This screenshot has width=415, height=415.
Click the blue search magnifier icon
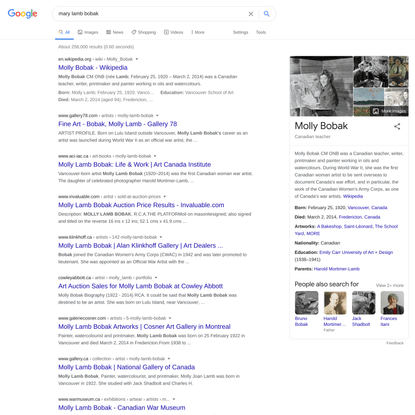pyautogui.click(x=266, y=14)
